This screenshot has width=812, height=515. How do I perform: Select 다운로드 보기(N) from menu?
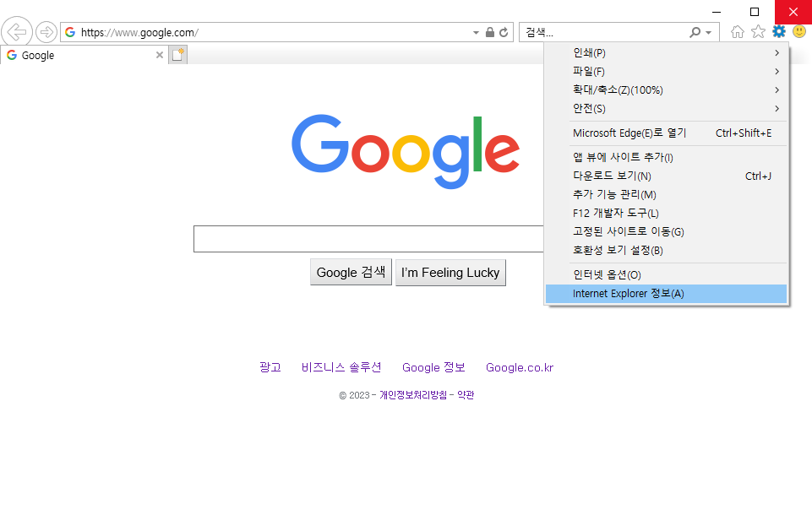666,176
